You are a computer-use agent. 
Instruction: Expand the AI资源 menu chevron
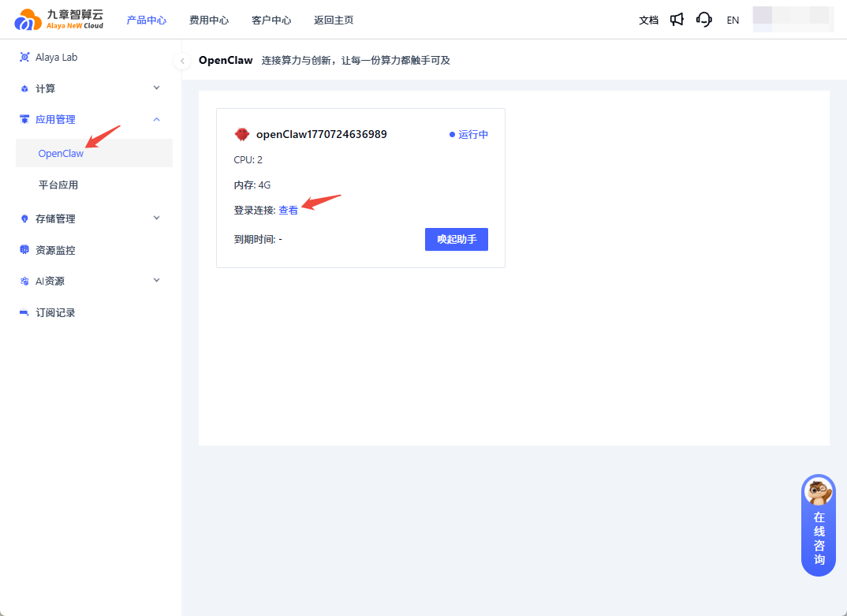[x=157, y=281]
